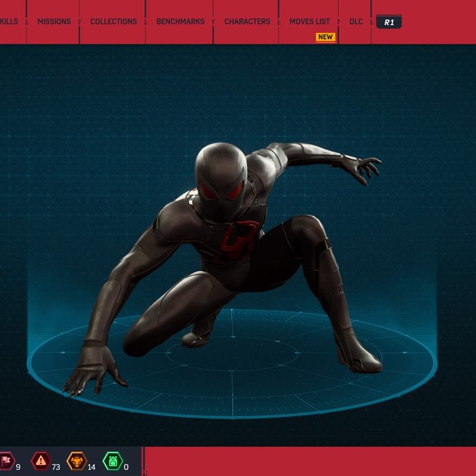Click the NEW badge under Moves List
Screen dimensions: 476x476
[x=325, y=37]
